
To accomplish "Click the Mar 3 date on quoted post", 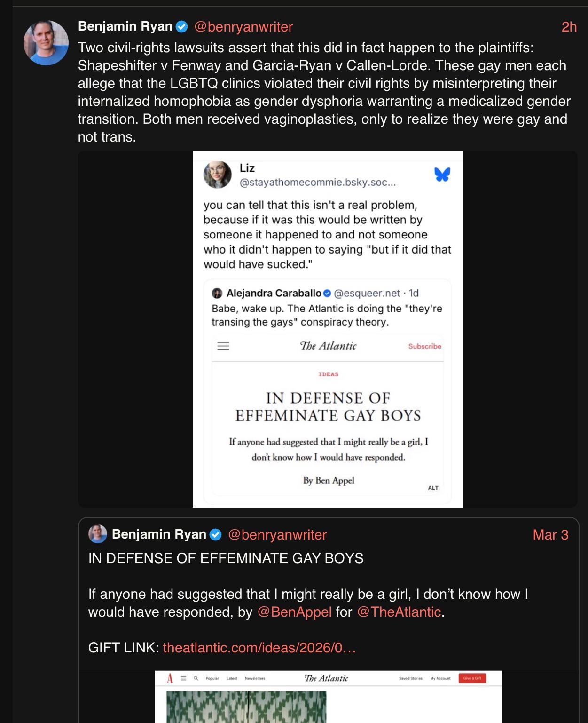I will tap(550, 535).
